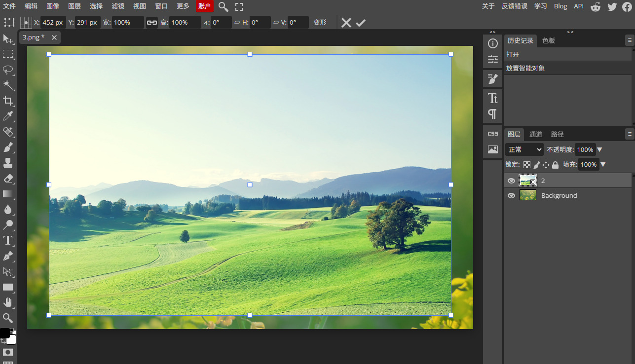This screenshot has height=364, width=635.
Task: Cancel transform with X icon
Action: (x=346, y=23)
